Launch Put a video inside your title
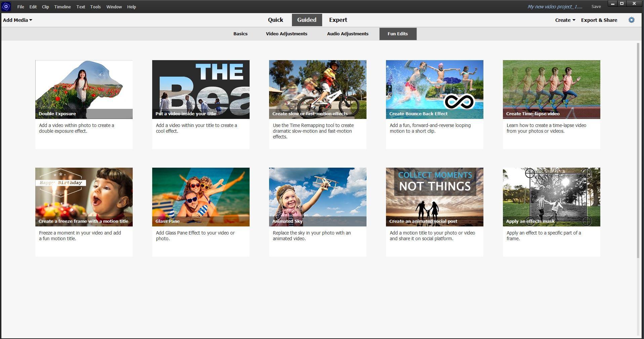Screen dimensions: 644x339 point(201,89)
